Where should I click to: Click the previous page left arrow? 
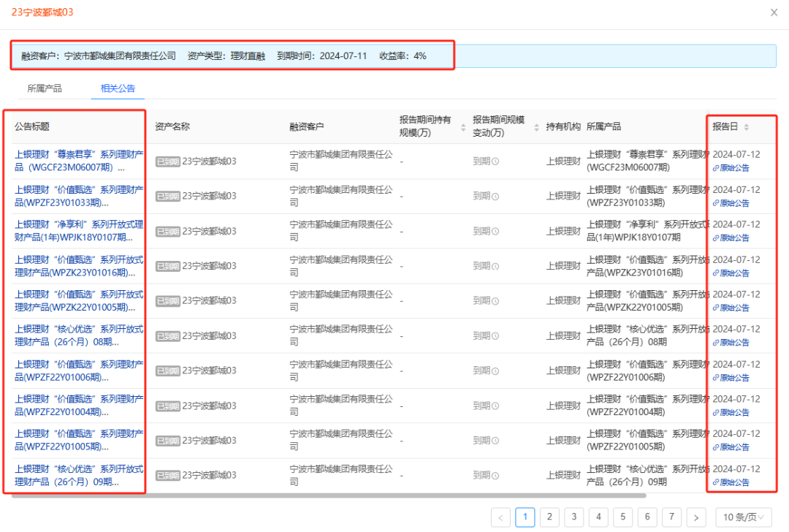(x=500, y=517)
